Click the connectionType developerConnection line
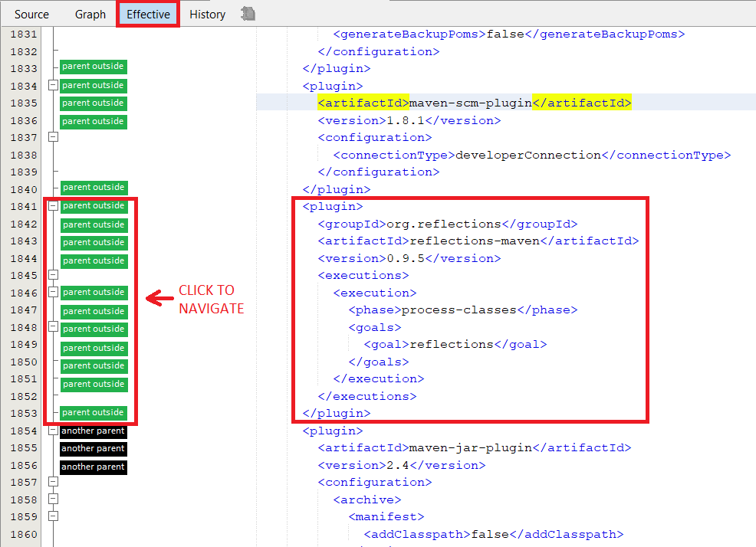Image resolution: width=756 pixels, height=547 pixels. click(x=532, y=156)
